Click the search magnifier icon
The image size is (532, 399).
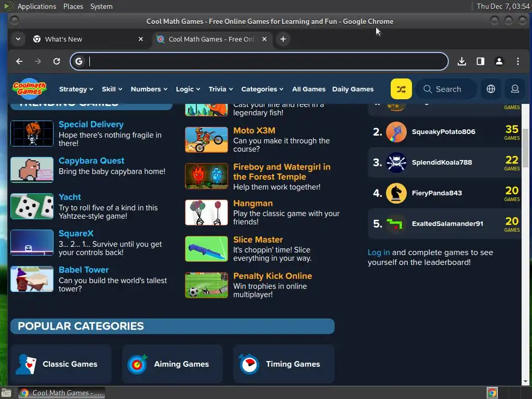[428, 89]
